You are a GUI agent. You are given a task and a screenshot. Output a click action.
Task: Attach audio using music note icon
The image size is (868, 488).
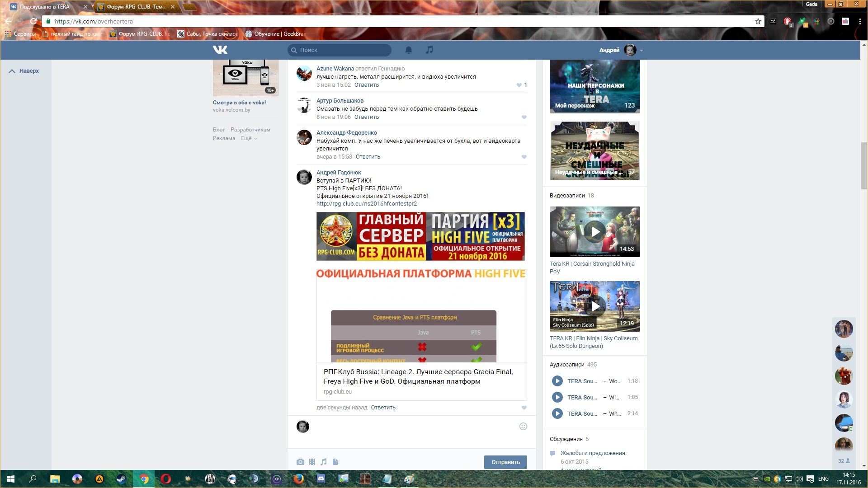tap(324, 462)
